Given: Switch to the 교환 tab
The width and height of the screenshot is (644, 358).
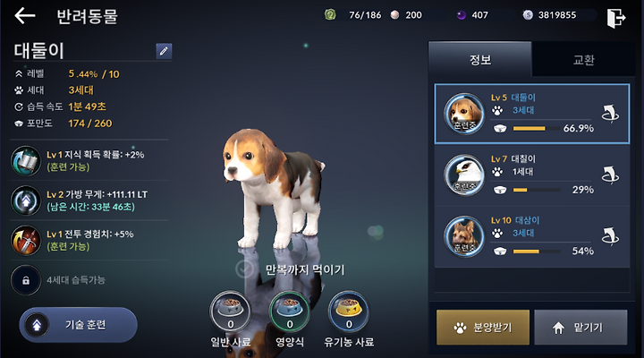Looking at the screenshot, I should [583, 60].
